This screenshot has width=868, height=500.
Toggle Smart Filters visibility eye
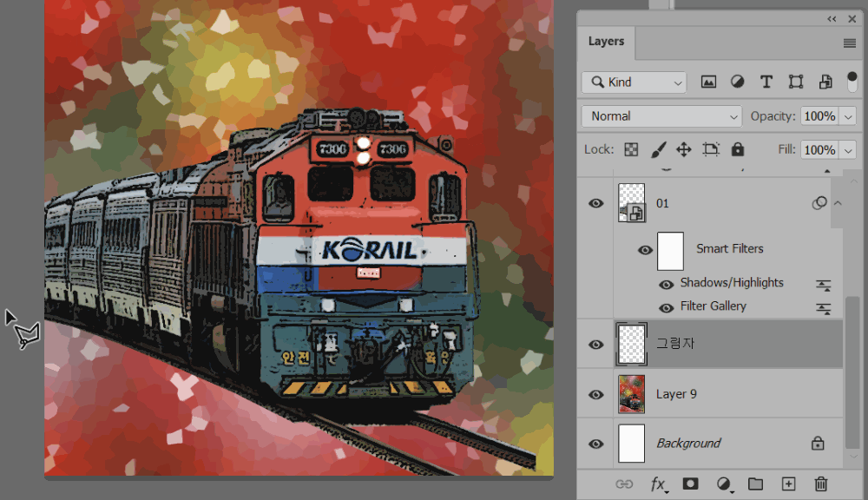point(645,250)
